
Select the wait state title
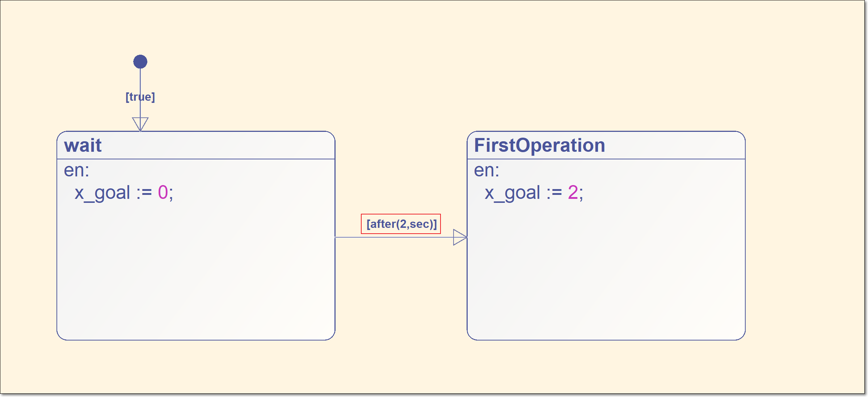[x=83, y=145]
